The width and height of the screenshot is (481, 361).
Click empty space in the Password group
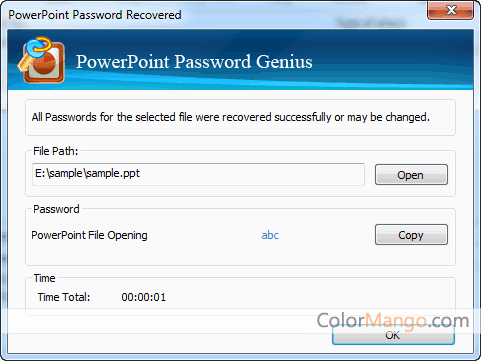pos(200,254)
